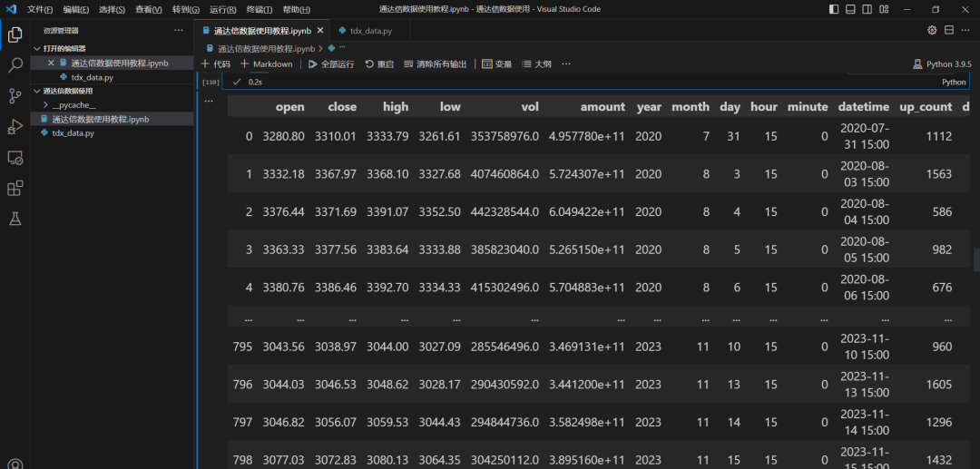Open the Explorer view in the activity bar
Viewport: 980px width, 469px height.
[x=15, y=35]
